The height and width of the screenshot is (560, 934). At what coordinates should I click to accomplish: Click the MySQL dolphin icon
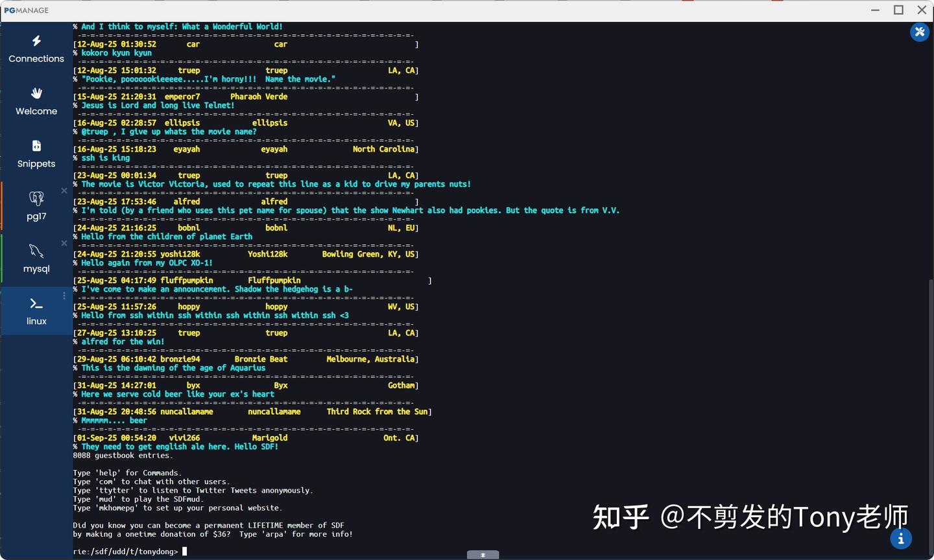pos(36,251)
